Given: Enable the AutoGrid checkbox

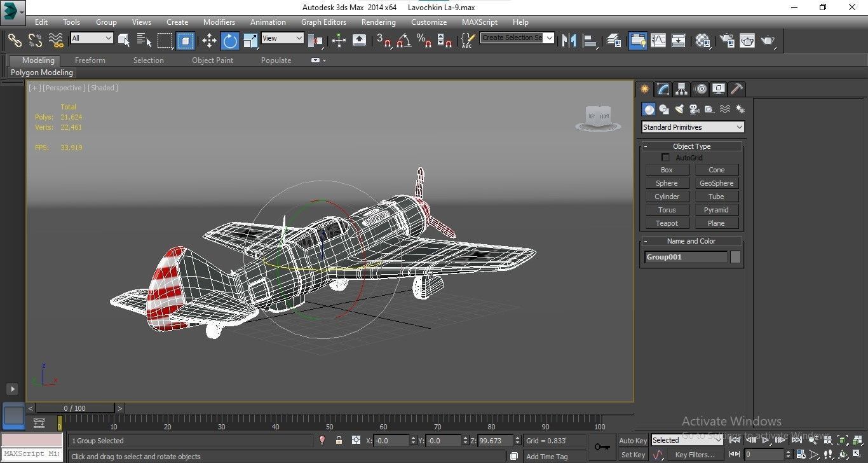Looking at the screenshot, I should (x=666, y=157).
